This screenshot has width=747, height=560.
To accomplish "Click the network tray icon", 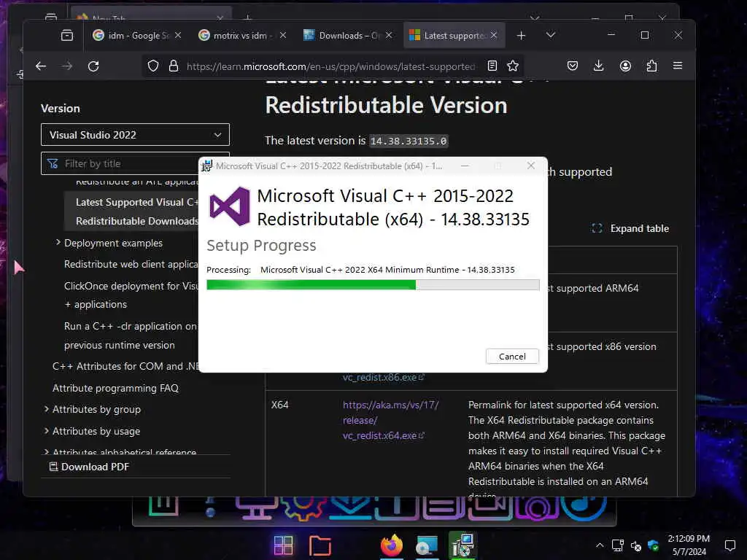I will coord(618,545).
